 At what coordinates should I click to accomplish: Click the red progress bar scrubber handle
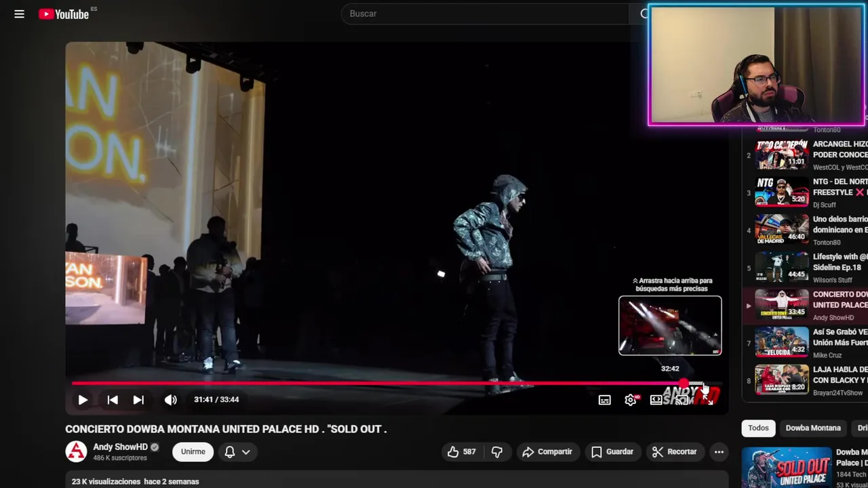point(684,384)
